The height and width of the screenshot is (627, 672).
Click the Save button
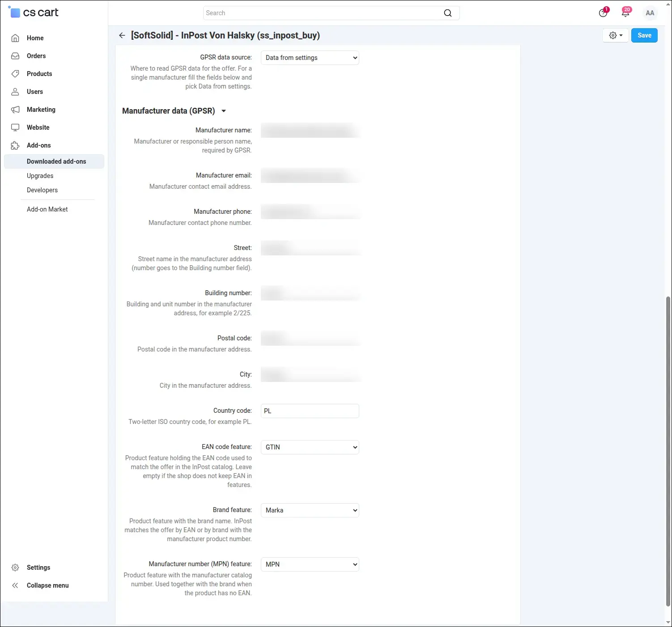[644, 35]
